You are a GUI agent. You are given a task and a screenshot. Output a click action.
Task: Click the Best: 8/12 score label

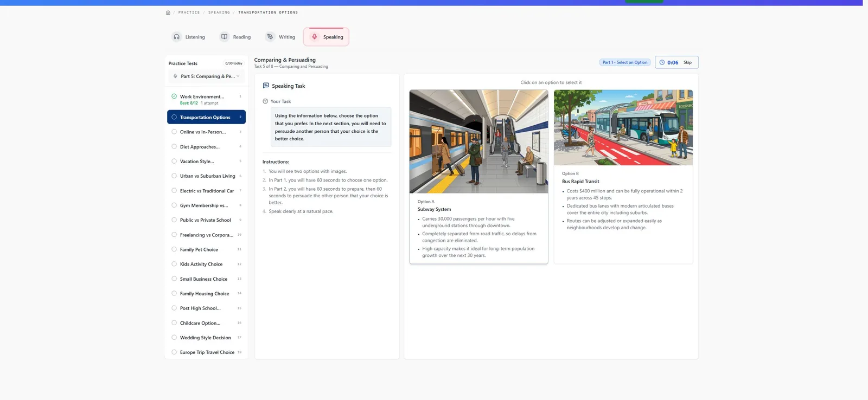coord(189,103)
